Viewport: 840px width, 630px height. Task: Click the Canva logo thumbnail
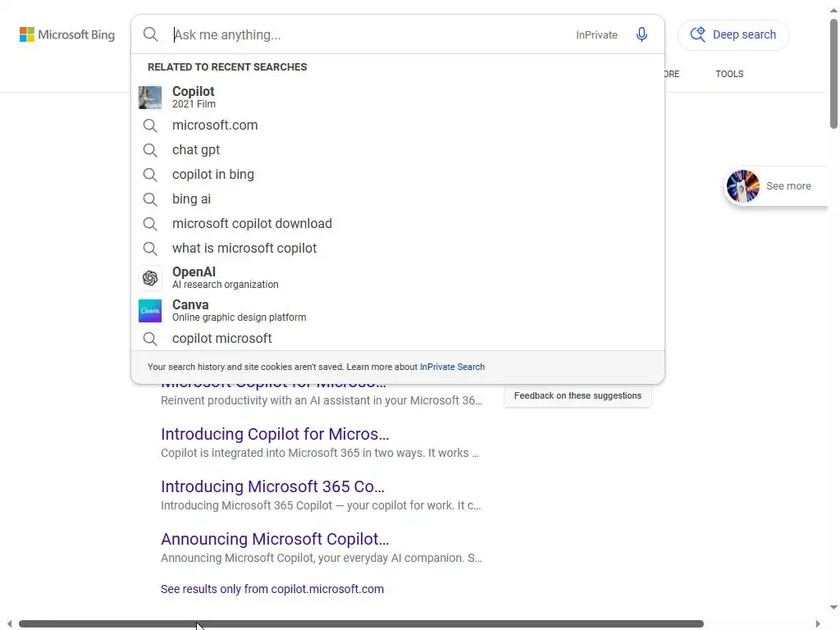click(x=150, y=311)
